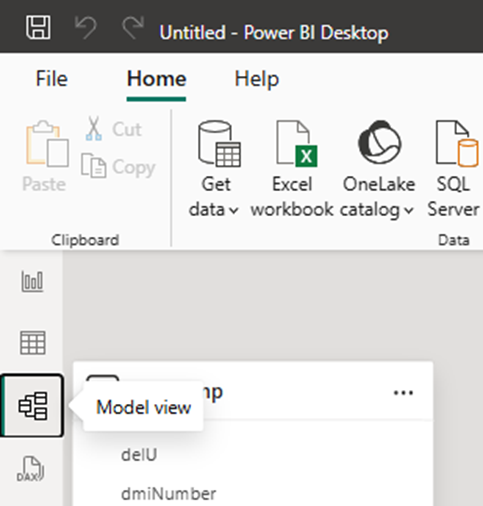
Task: Connect to SQL Server source
Action: click(x=454, y=168)
